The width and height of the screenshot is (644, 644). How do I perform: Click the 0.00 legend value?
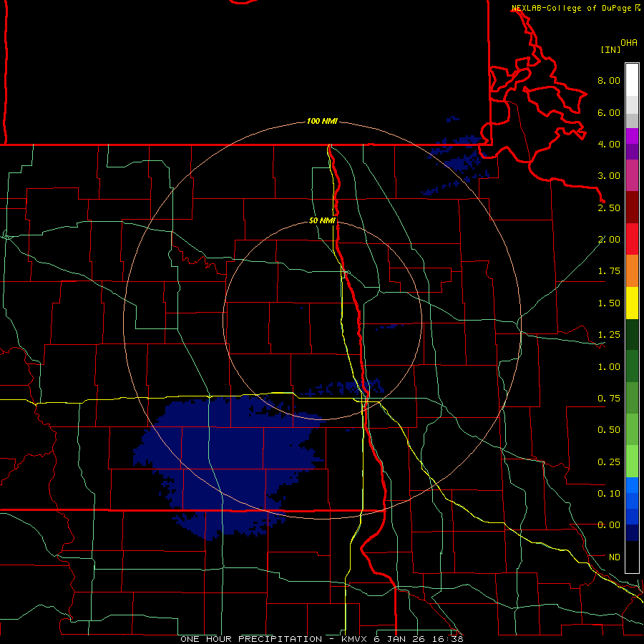(x=609, y=525)
